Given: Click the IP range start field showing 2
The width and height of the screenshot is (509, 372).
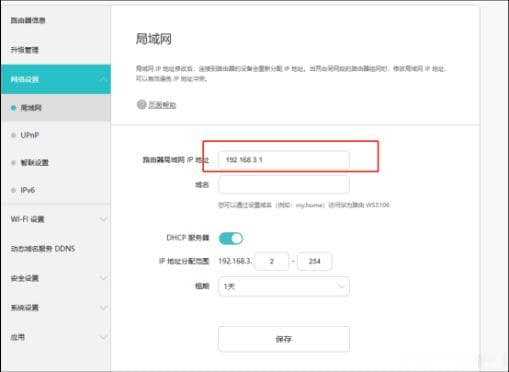Looking at the screenshot, I should click(272, 261).
